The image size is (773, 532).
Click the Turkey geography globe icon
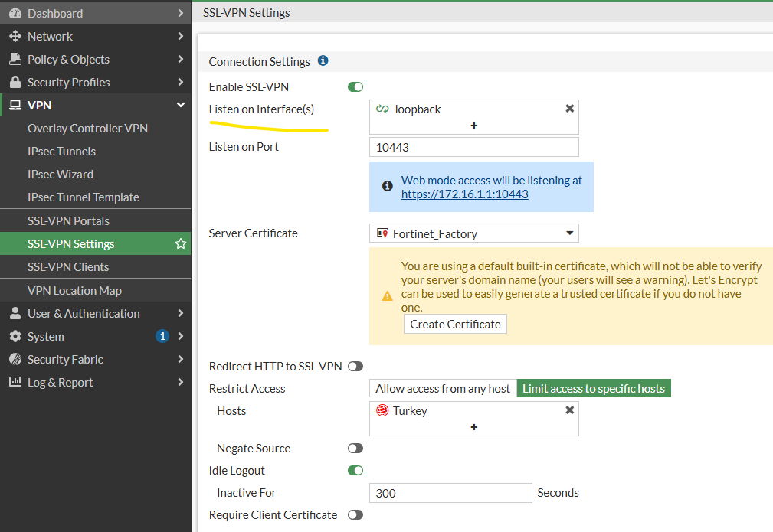[x=382, y=410]
